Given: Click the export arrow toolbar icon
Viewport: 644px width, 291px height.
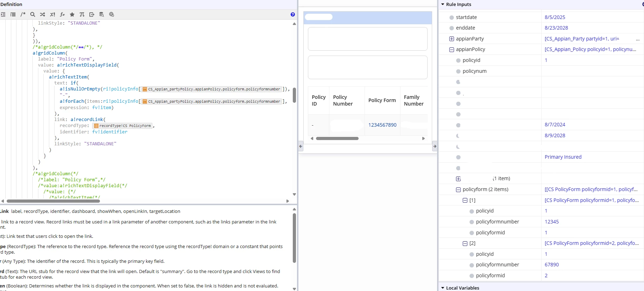Looking at the screenshot, I should [x=92, y=14].
